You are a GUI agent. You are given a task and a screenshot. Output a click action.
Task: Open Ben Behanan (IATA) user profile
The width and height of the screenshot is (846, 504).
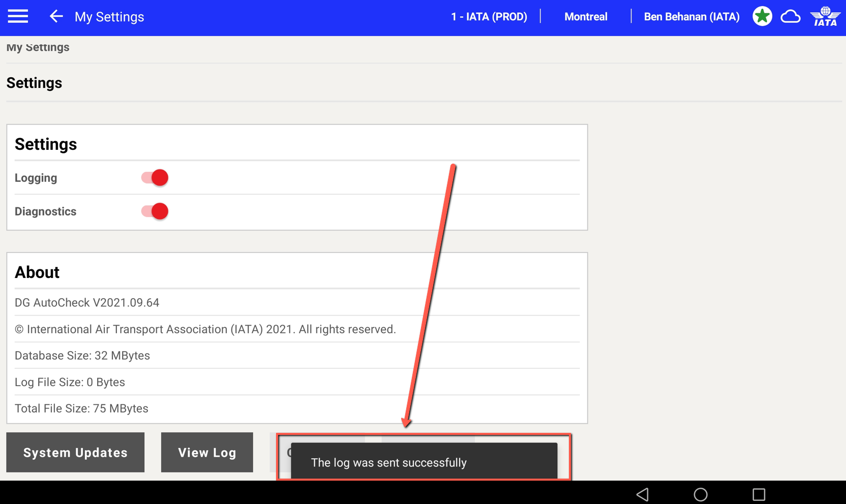coord(691,17)
